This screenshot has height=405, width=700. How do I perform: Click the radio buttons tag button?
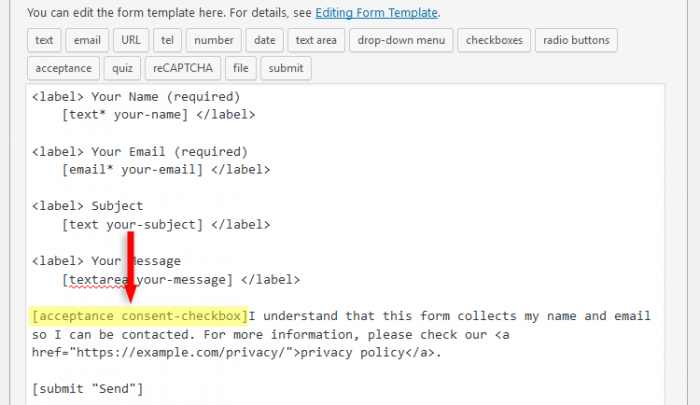coord(577,40)
